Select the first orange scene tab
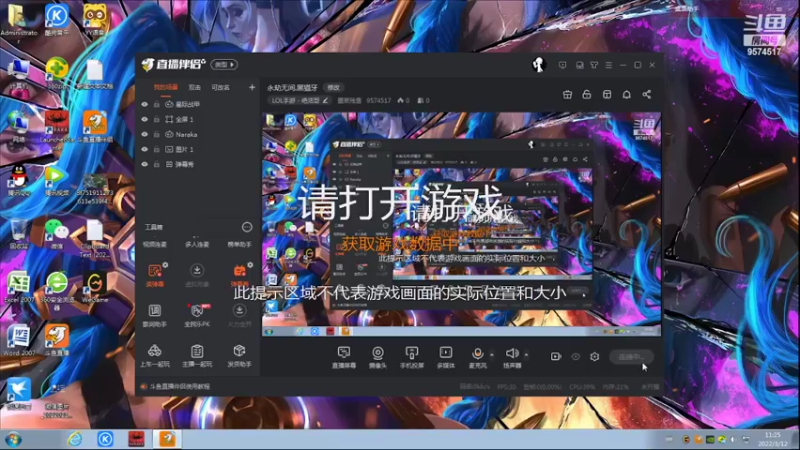This screenshot has height=450, width=800. click(x=166, y=88)
